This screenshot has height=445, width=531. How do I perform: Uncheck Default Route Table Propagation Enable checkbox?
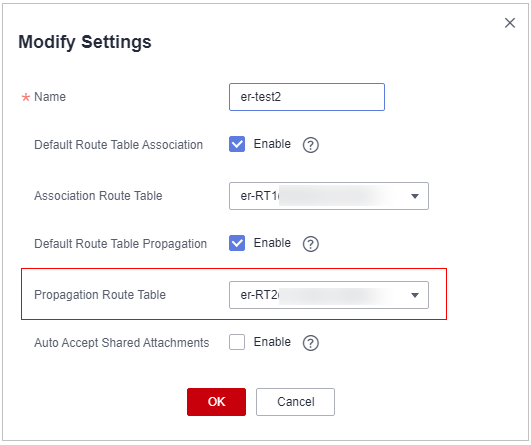[237, 243]
